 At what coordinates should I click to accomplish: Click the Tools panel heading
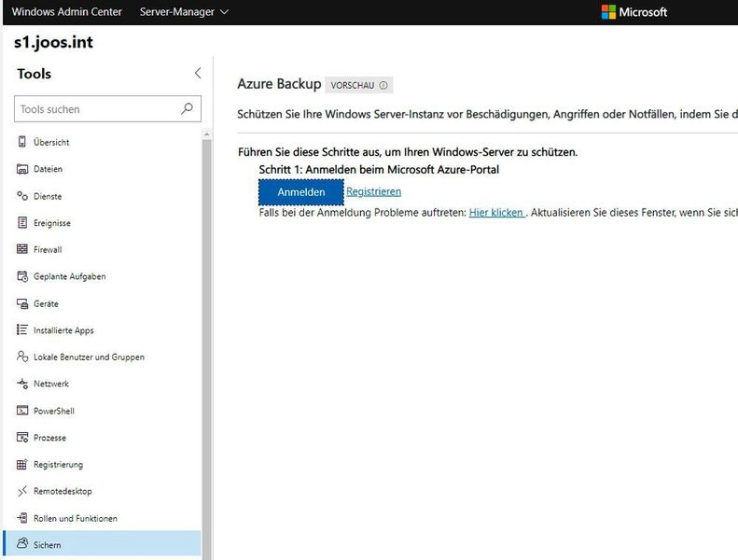point(34,74)
